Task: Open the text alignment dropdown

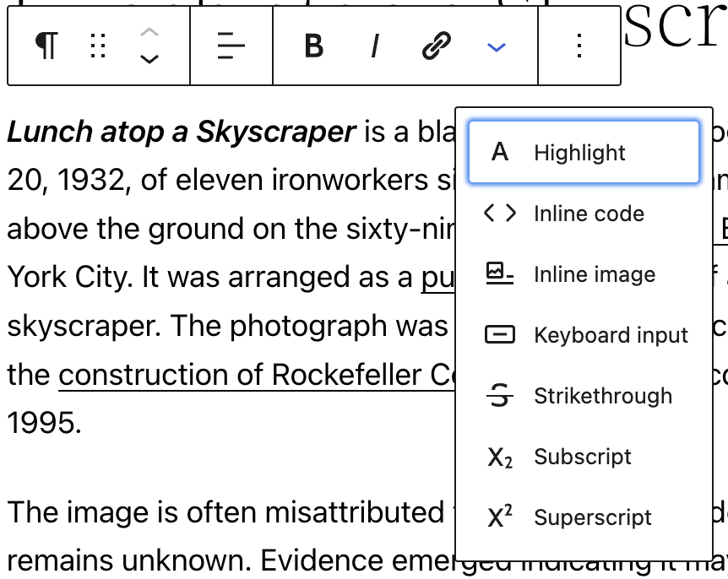Action: [x=230, y=46]
